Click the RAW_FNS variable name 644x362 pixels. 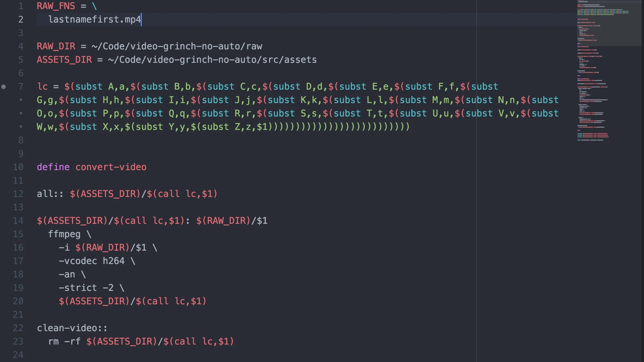(56, 6)
